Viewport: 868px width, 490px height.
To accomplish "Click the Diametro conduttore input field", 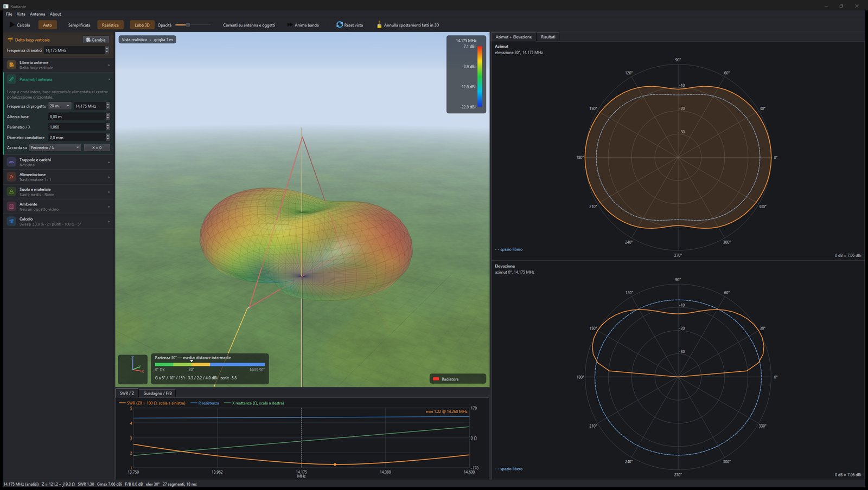I will tap(79, 137).
